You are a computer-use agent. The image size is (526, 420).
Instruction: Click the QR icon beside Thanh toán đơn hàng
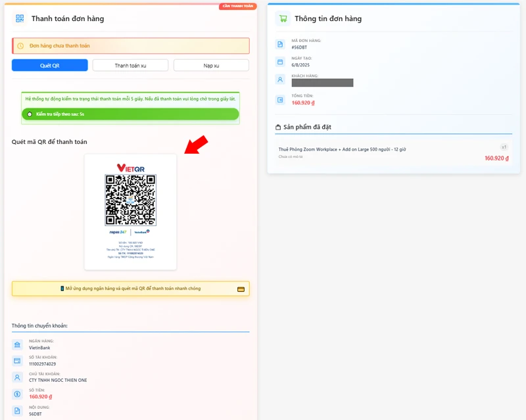19,18
